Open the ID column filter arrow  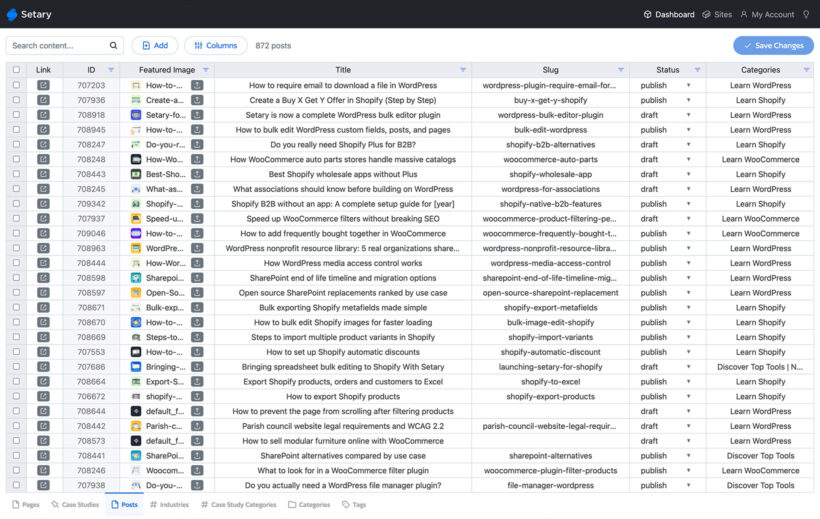pyautogui.click(x=111, y=70)
